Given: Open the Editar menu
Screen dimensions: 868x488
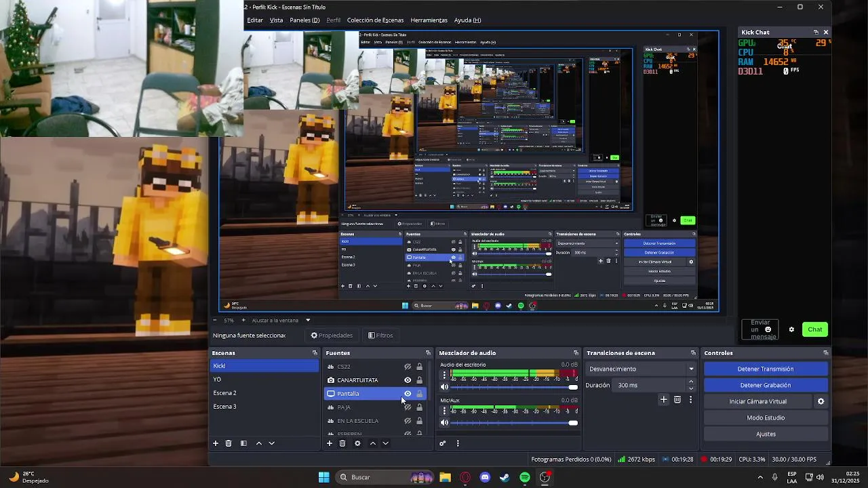Looking at the screenshot, I should (x=255, y=20).
